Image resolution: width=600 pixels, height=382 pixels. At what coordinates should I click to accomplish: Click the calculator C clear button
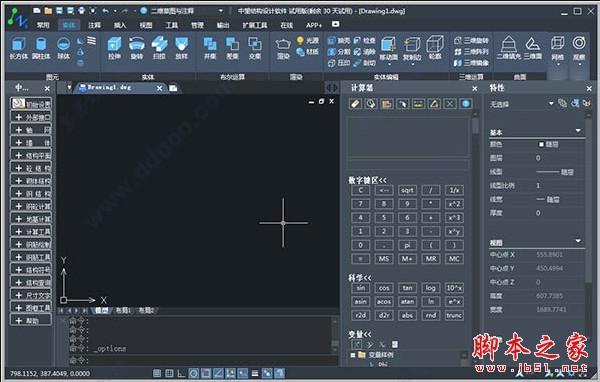pos(360,190)
